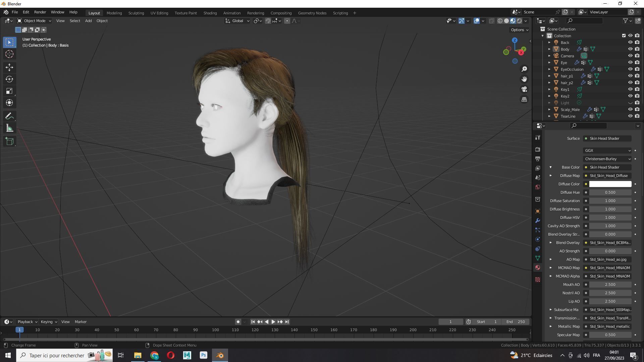This screenshot has height=362, width=644.
Task: Click Surface Skin Head Shader button
Action: point(607,138)
